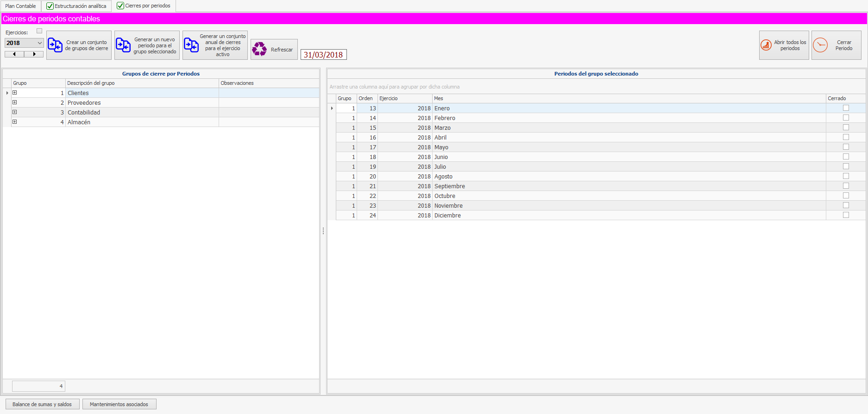Click 'Generar un nuevo periodo' toolbar icon
This screenshot has width=868, height=414.
[x=123, y=45]
